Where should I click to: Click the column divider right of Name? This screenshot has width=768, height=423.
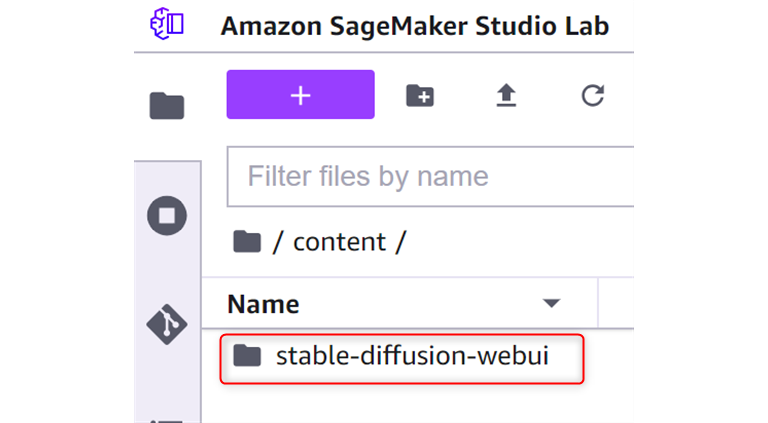(598, 303)
